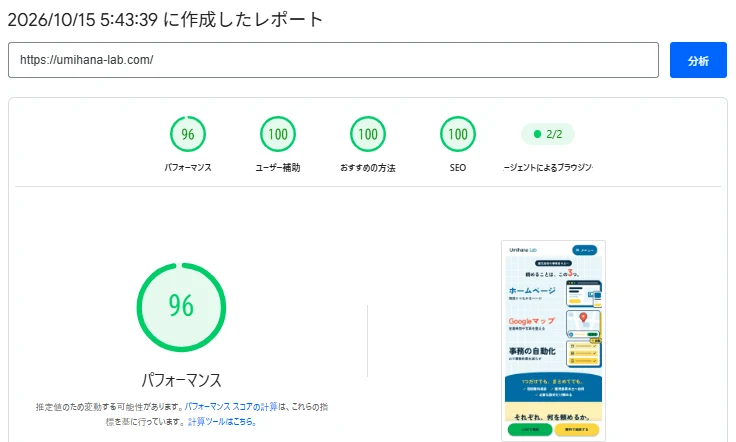This screenshot has height=442, width=736.
Task: Click the large 96 performance gauge
Action: coord(181,307)
